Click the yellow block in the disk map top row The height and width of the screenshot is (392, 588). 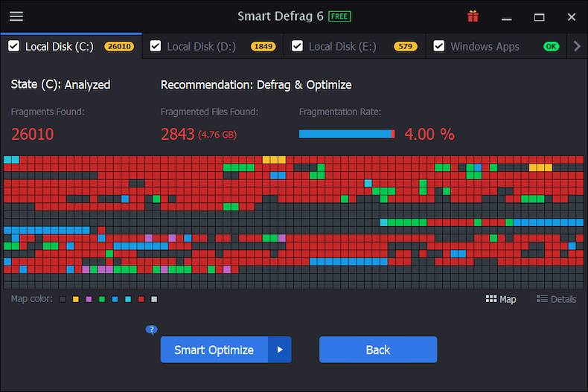pos(274,160)
